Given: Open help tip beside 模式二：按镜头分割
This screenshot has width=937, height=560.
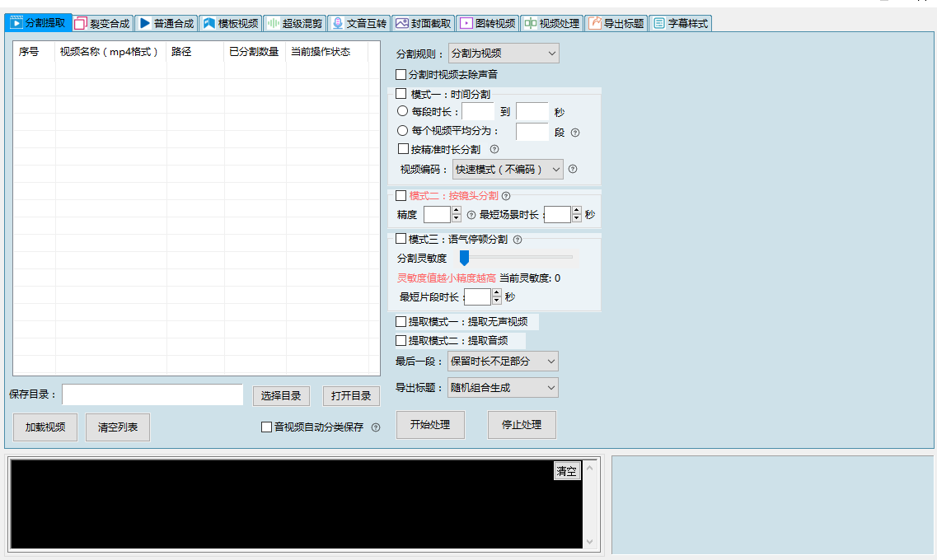Looking at the screenshot, I should [x=506, y=194].
